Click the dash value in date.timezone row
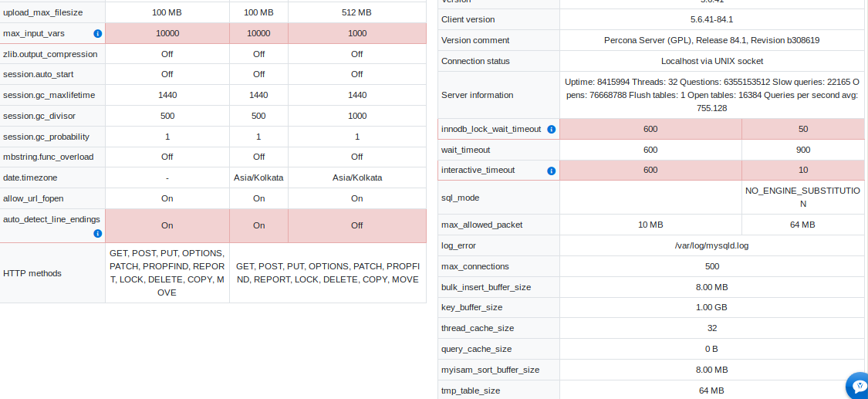Screen dimensions: 868x399 coord(167,178)
